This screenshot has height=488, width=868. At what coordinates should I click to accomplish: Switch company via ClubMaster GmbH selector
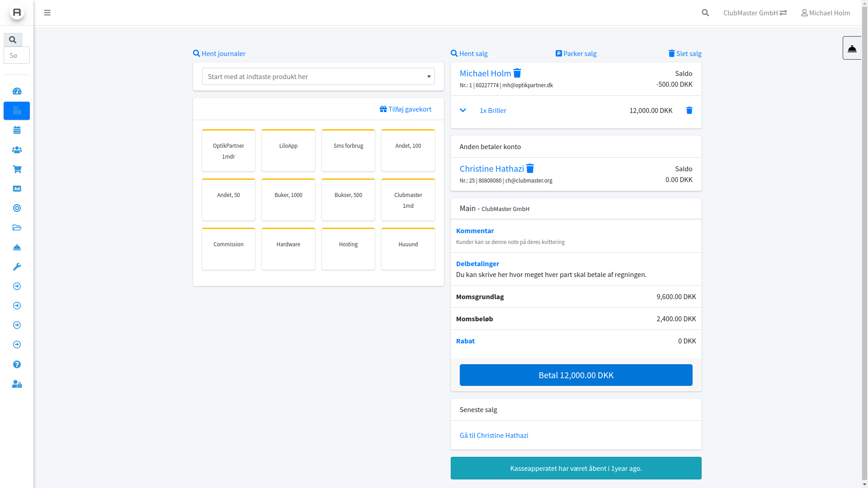[x=755, y=13]
